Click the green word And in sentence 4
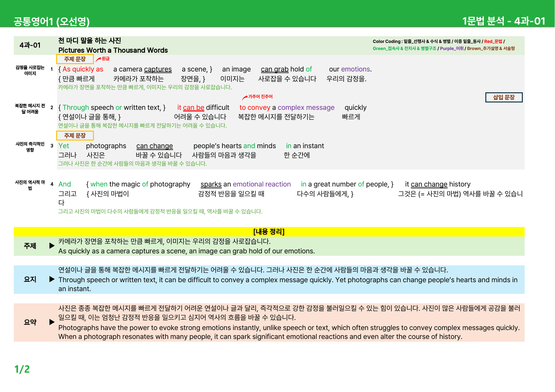555x392 pixels. (65, 184)
